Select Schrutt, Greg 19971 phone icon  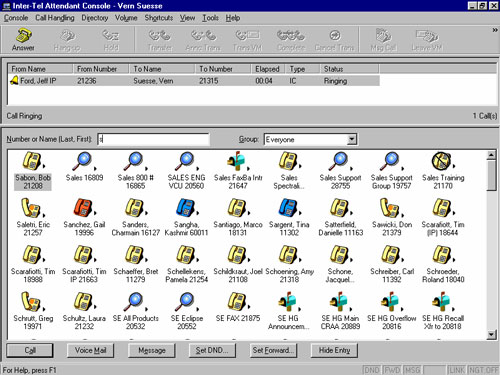point(31,302)
